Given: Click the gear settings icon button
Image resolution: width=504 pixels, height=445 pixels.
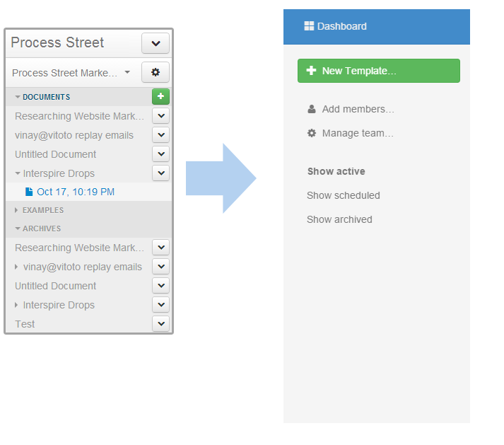Looking at the screenshot, I should coord(156,72).
